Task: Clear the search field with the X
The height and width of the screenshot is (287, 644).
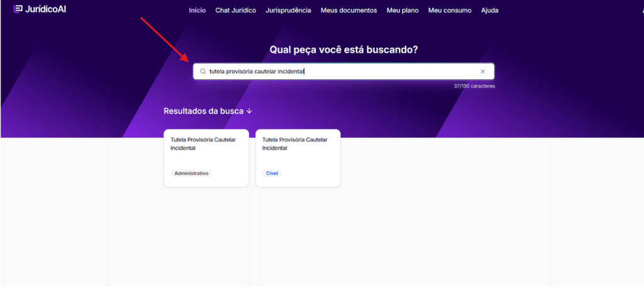Action: point(482,72)
